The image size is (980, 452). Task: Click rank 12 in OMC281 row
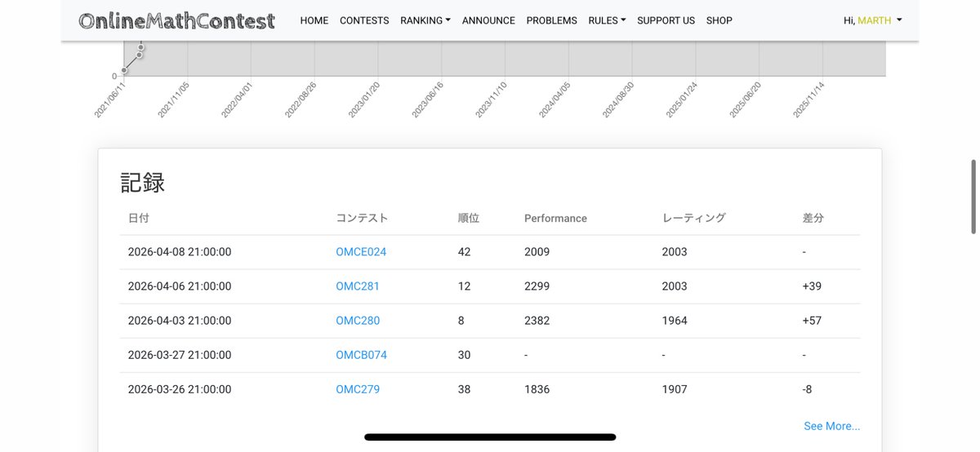465,286
